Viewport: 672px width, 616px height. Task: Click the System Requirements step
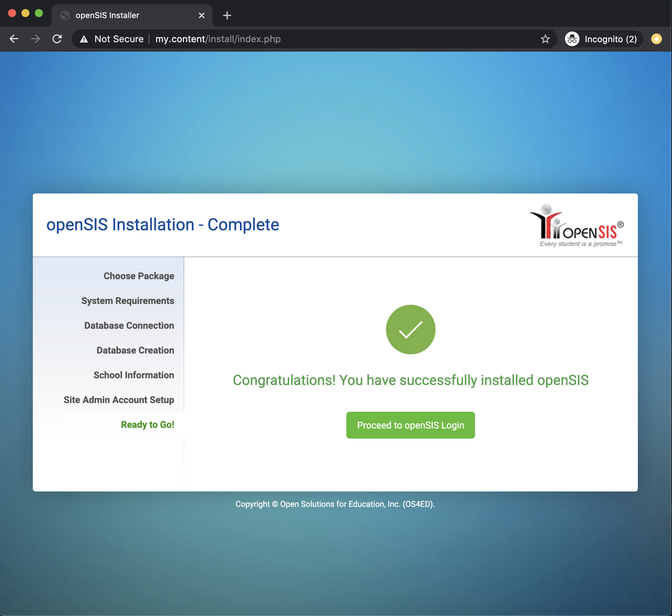point(128,301)
